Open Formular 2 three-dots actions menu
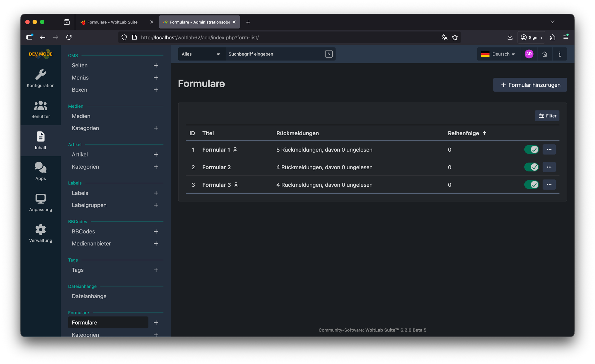 [549, 167]
